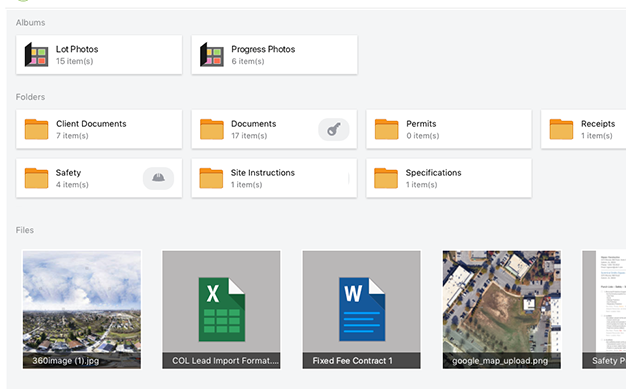
Task: Select the Lot Photos album title
Action: pos(77,49)
